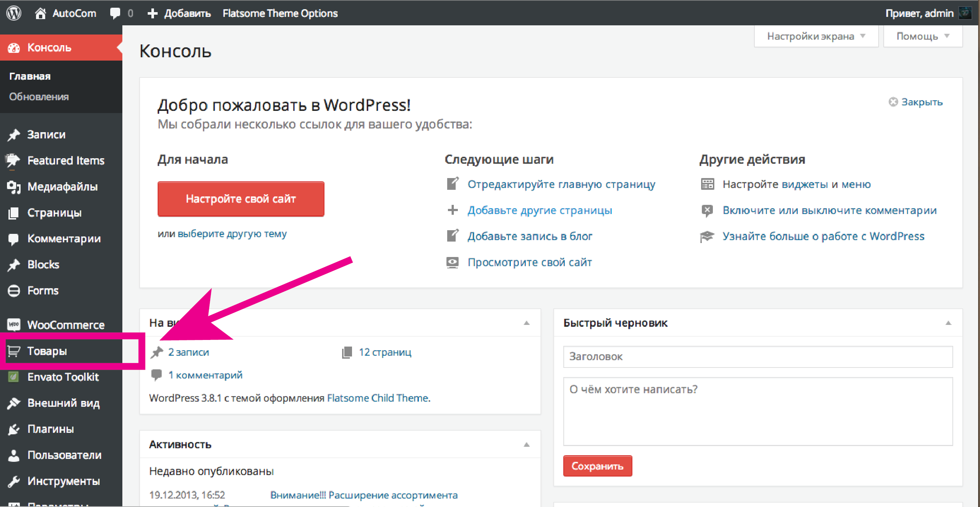Click the admin avatar thumbnail
This screenshot has height=507, width=980.
(x=965, y=13)
